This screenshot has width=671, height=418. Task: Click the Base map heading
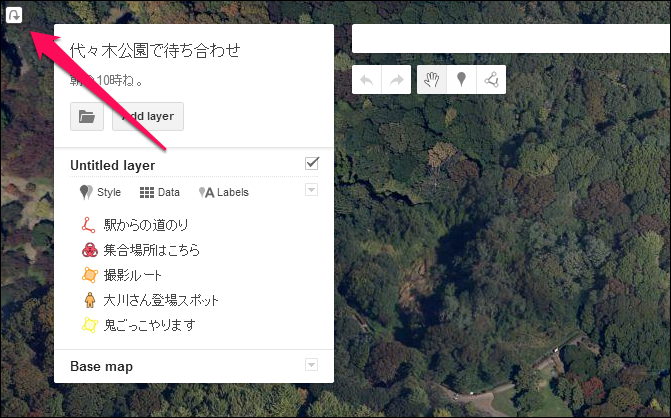point(101,367)
